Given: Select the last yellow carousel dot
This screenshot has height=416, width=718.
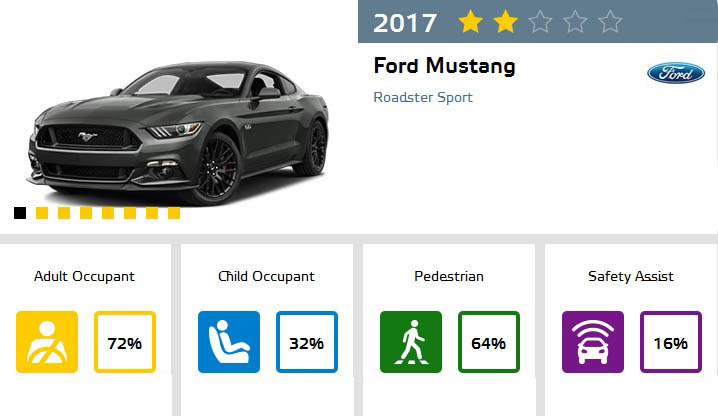Looking at the screenshot, I should tap(174, 213).
